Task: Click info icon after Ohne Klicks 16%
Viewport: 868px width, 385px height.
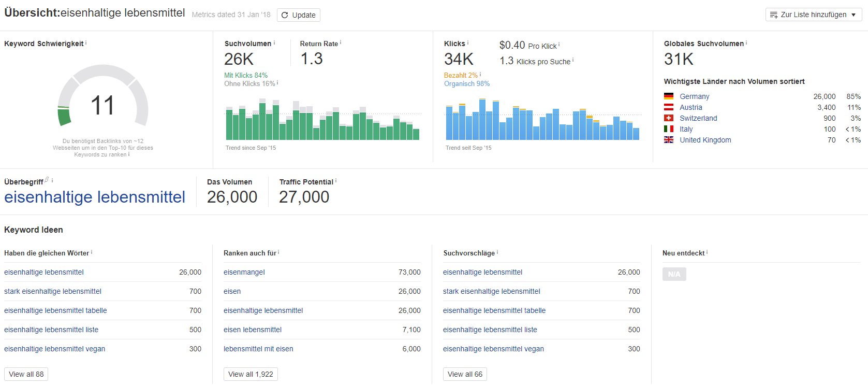Action: point(277,83)
